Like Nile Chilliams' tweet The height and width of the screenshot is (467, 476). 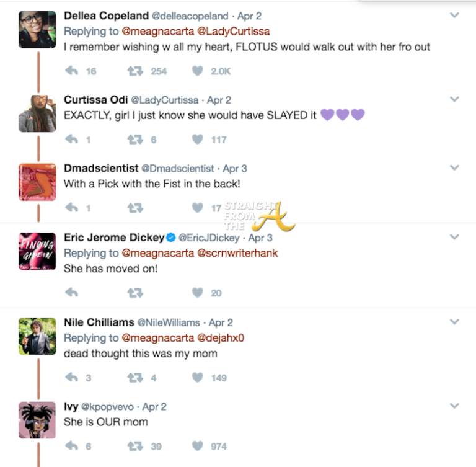pyautogui.click(x=197, y=377)
